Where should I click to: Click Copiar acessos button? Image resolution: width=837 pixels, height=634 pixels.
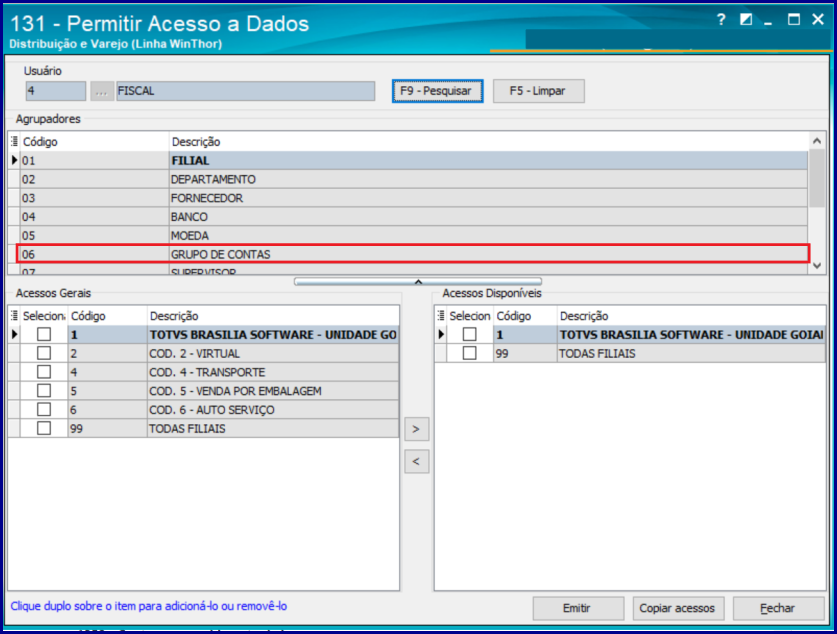coord(677,608)
